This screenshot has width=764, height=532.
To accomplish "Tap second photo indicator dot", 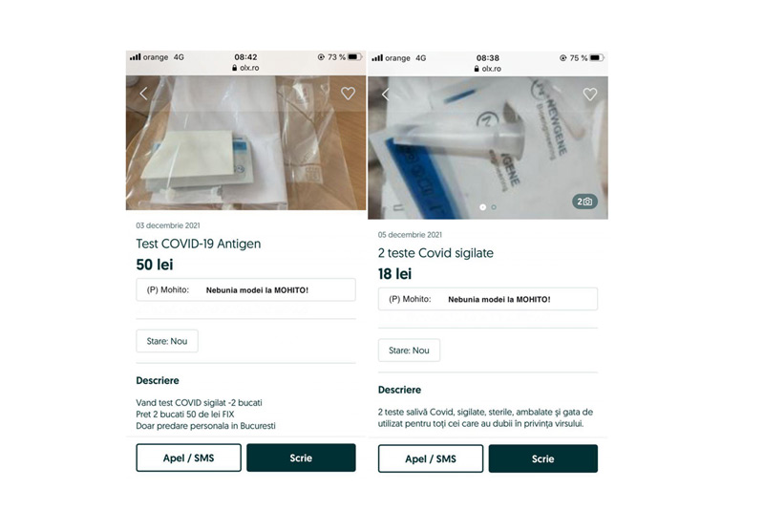I will pos(494,206).
